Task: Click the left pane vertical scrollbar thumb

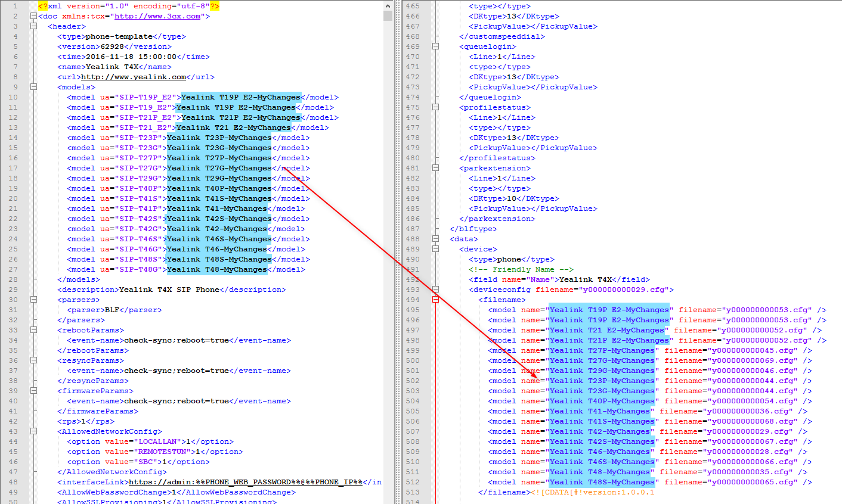Action: [x=388, y=15]
